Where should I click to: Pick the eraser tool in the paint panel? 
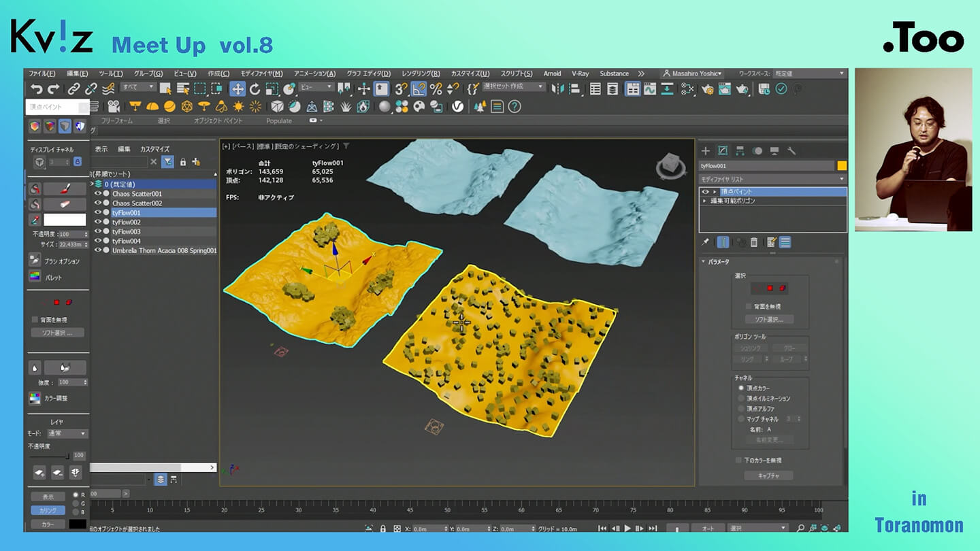65,204
